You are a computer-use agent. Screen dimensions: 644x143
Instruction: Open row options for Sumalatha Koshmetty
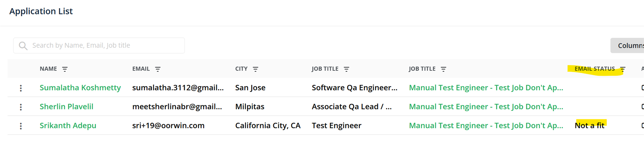[x=21, y=88]
